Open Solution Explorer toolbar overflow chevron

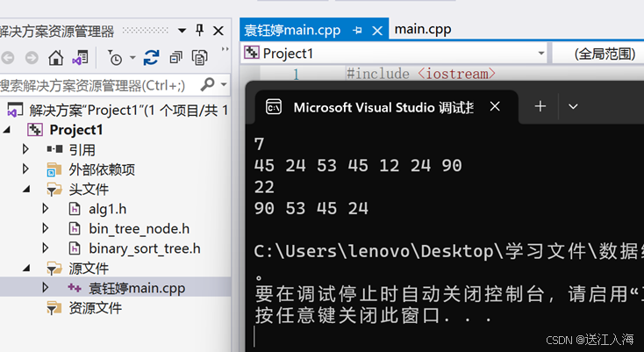point(225,49)
